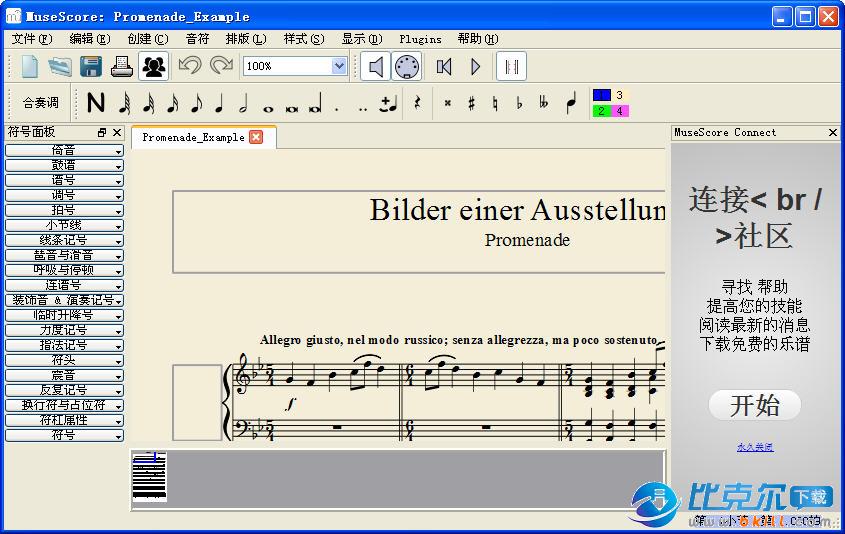Click the rewind to start icon

(x=444, y=66)
